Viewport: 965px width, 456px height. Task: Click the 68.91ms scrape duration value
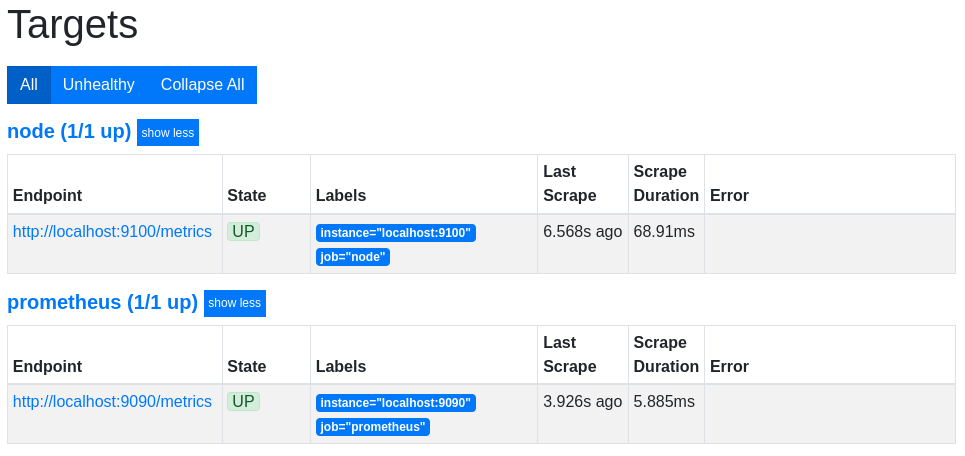[664, 232]
